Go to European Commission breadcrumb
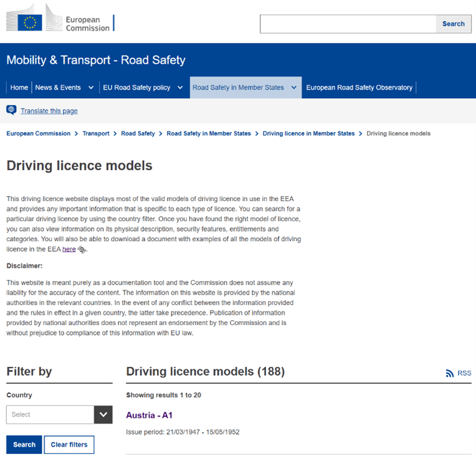 tap(38, 133)
